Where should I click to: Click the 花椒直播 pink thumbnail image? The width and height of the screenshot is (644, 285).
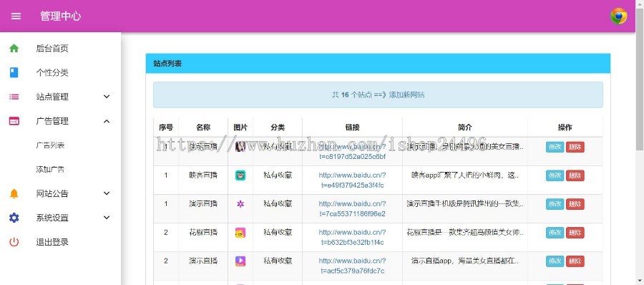tap(240, 233)
